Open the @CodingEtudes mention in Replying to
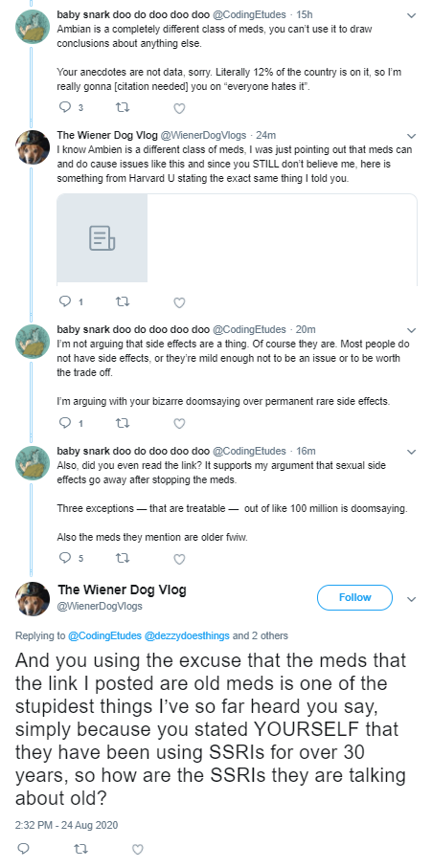432x868 pixels. click(104, 635)
